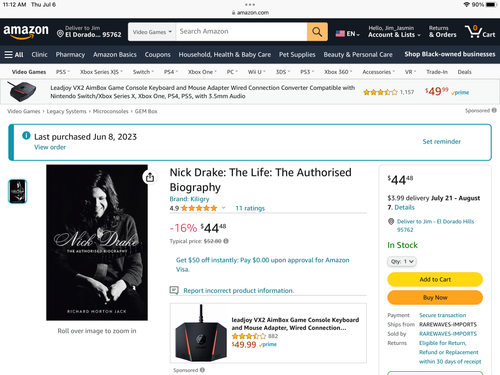
Task: Click the Buy Now button
Action: [x=435, y=297]
